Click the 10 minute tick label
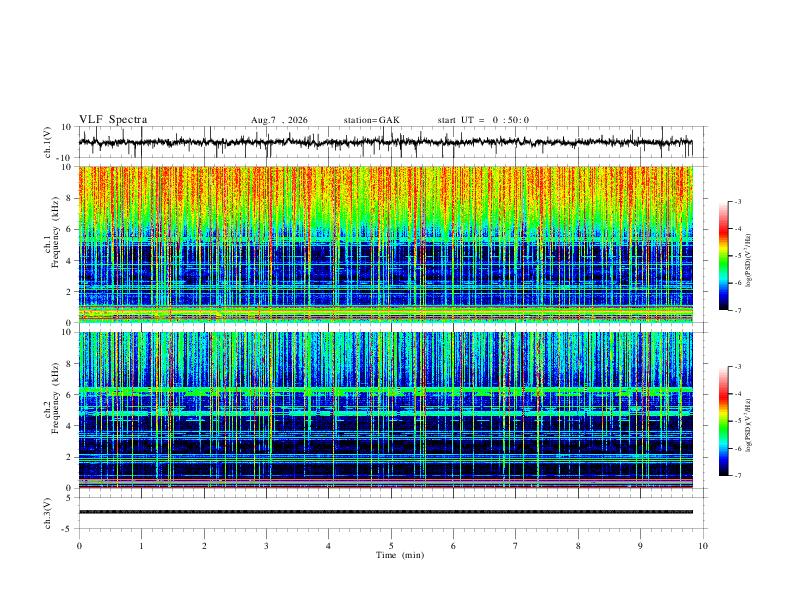 [703, 546]
